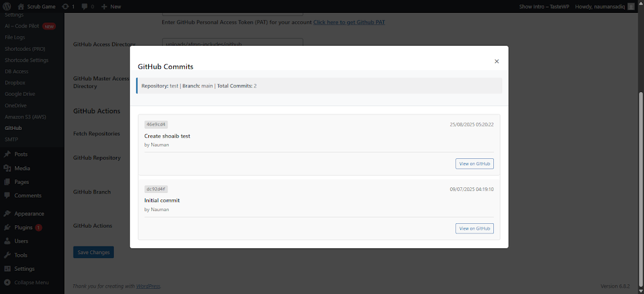Open the updates icon in admin bar
The width and height of the screenshot is (644, 294).
pos(66,6)
